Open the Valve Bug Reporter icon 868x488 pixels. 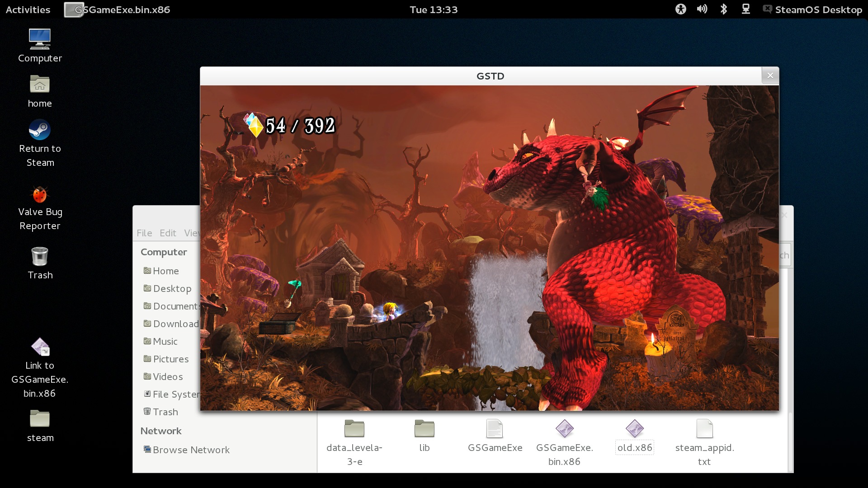tap(40, 208)
